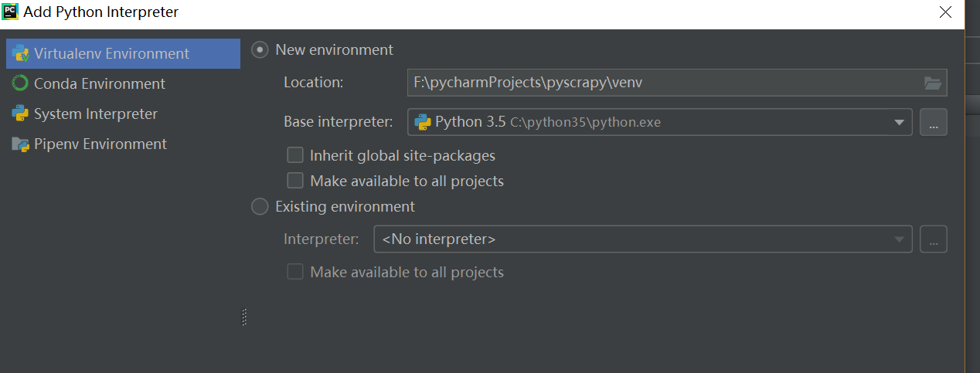Switch to System Interpreter option
The height and width of the screenshot is (373, 980).
(95, 114)
